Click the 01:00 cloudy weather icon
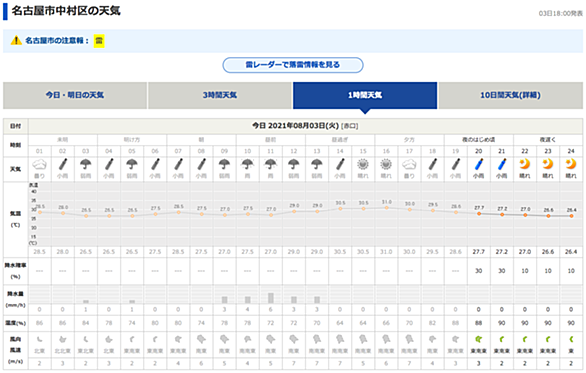This screenshot has width=586, height=373. click(x=39, y=164)
